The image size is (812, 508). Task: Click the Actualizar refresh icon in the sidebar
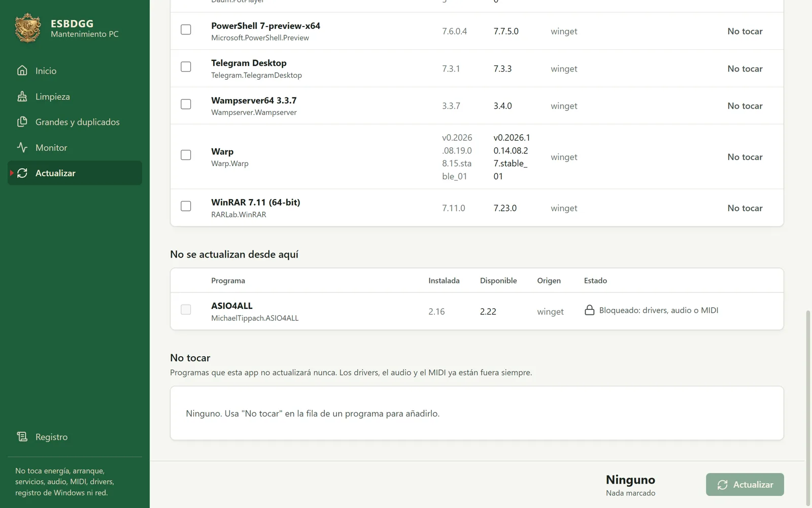[22, 173]
